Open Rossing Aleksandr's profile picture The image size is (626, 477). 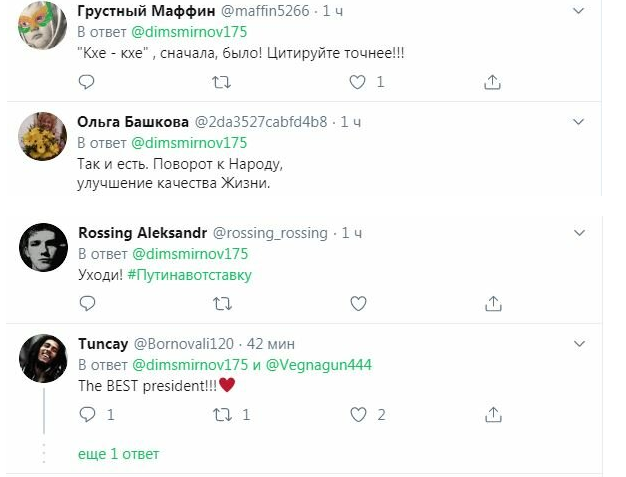coord(43,246)
